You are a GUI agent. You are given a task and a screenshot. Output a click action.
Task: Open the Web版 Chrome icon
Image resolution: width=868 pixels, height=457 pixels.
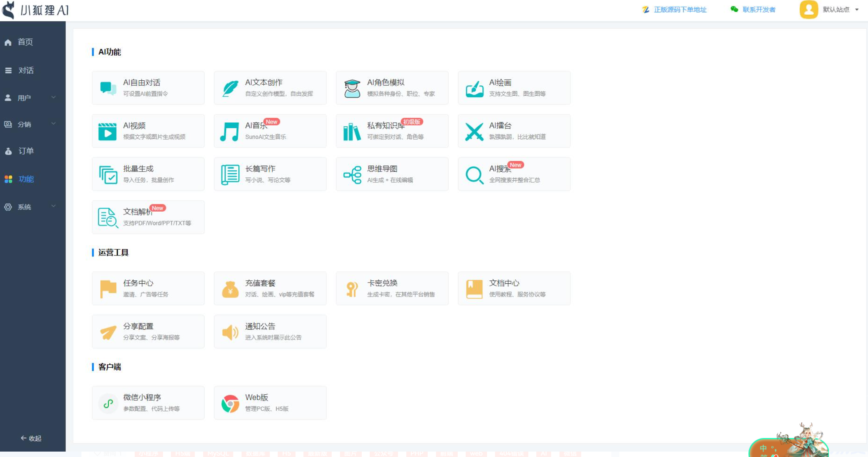(230, 403)
